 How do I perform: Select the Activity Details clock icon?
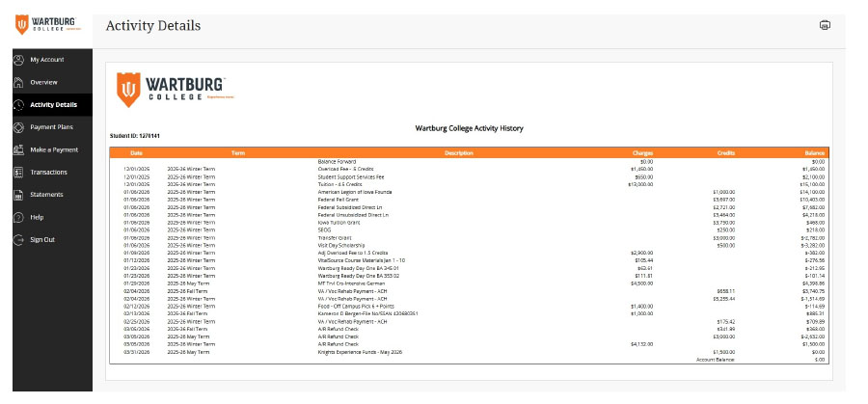click(x=19, y=104)
